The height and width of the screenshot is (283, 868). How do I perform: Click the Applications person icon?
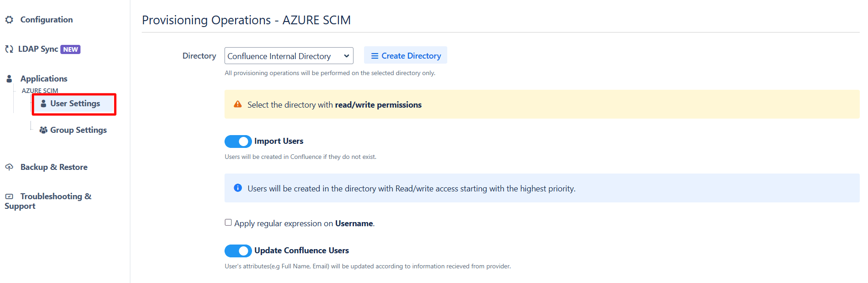(9, 79)
